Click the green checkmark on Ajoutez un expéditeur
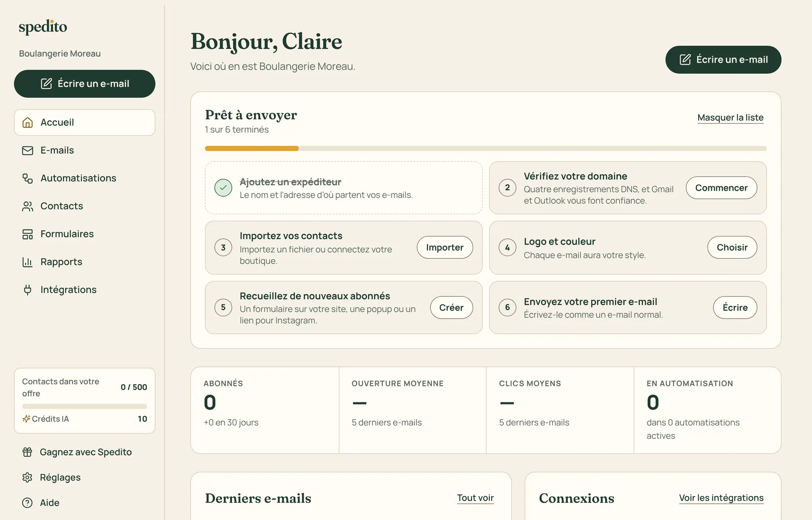This screenshot has height=520, width=812. (x=223, y=188)
